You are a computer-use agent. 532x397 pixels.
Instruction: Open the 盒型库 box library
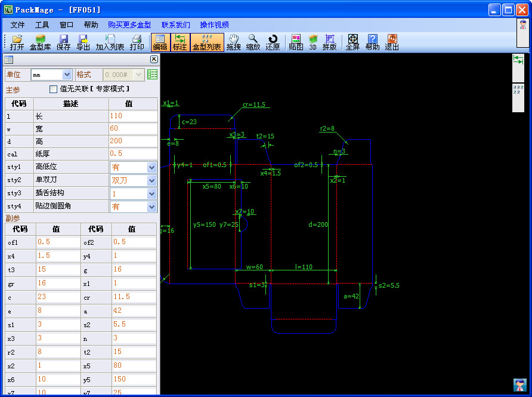click(x=41, y=42)
